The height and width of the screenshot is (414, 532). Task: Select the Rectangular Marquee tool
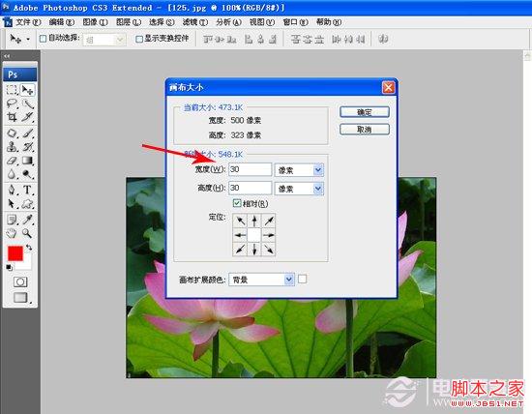tap(12, 90)
